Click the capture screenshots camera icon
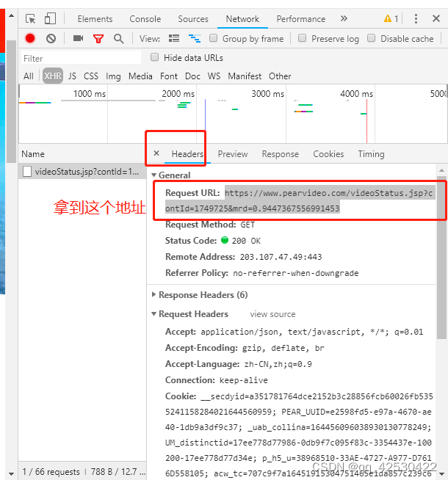Viewport: 448px width, 480px height. click(x=78, y=38)
